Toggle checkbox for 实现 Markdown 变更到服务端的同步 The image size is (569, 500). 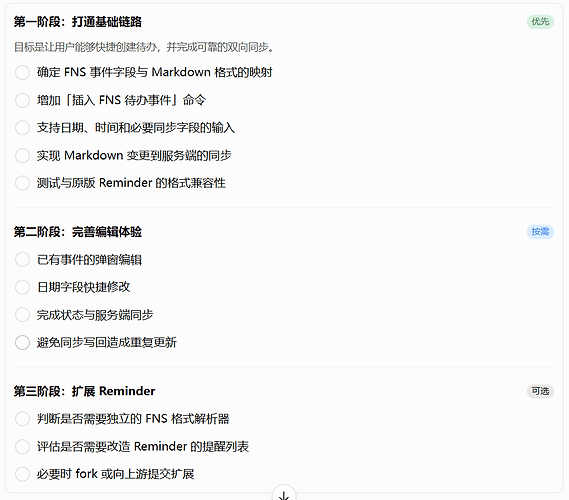point(22,155)
